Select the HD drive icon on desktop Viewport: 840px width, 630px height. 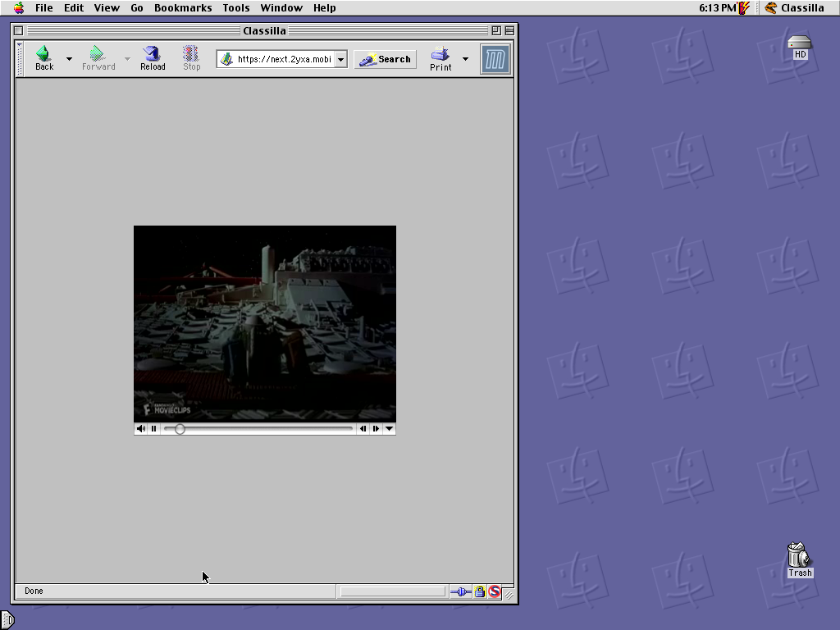[800, 47]
